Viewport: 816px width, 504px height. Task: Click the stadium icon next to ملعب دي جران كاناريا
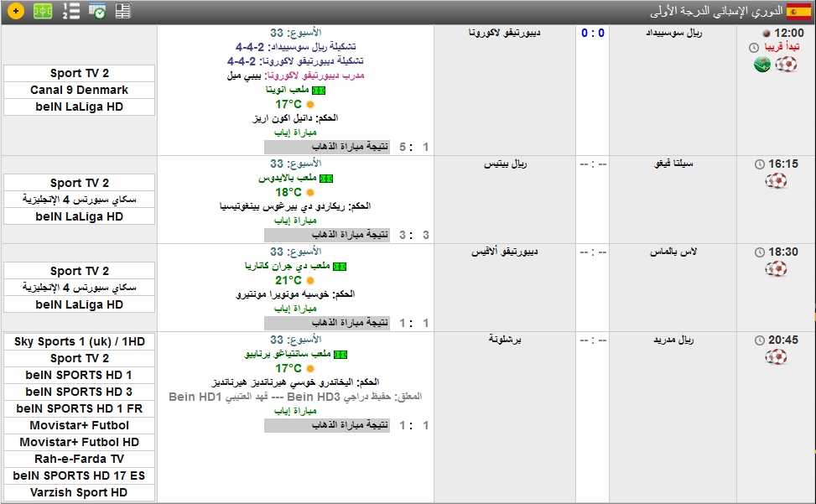tap(340, 267)
